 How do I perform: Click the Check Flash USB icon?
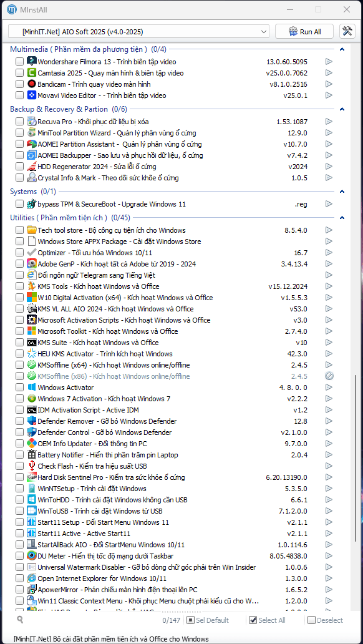[x=32, y=466]
